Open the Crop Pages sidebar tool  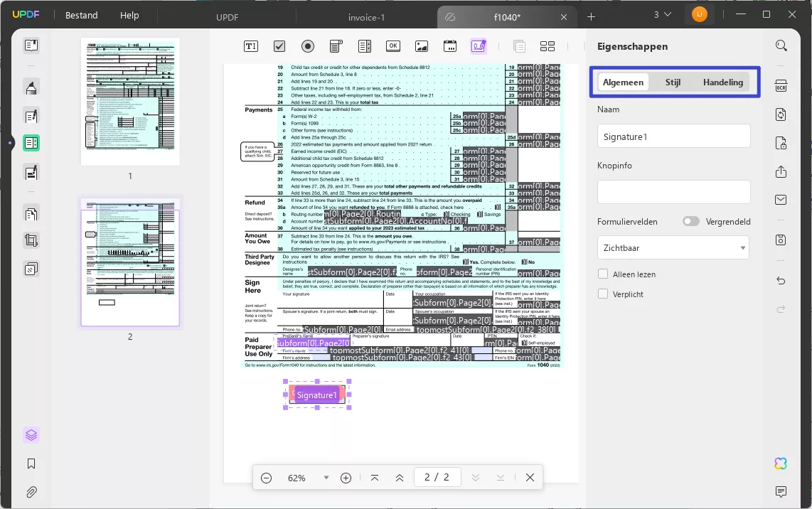[31, 240]
